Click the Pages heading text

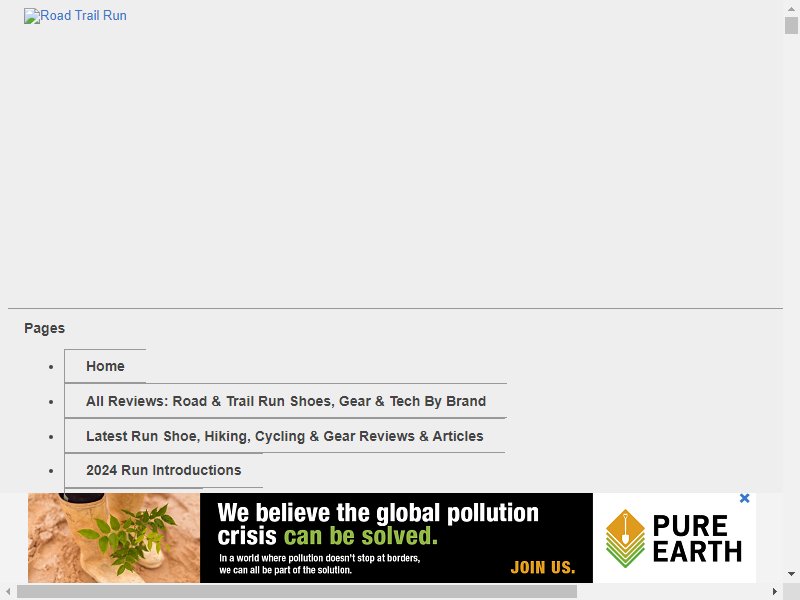point(44,328)
